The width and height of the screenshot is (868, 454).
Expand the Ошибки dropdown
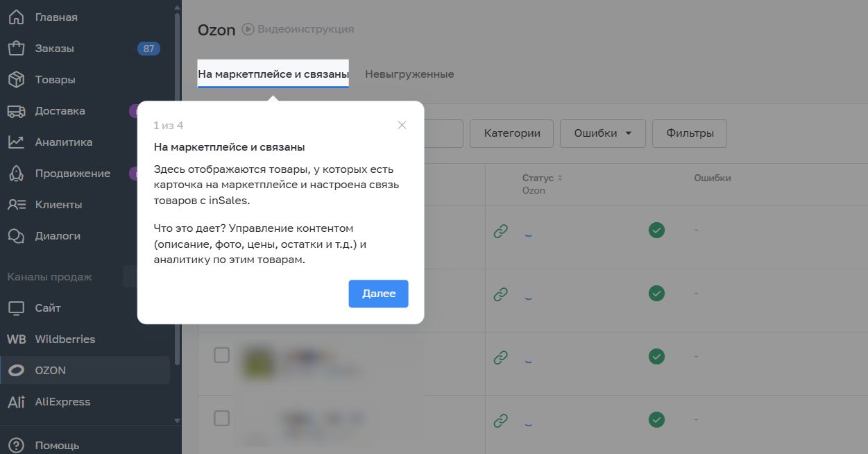click(602, 133)
